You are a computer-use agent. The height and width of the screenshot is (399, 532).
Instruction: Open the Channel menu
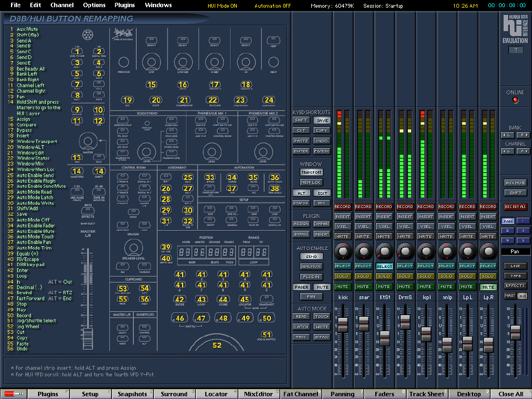(62, 5)
